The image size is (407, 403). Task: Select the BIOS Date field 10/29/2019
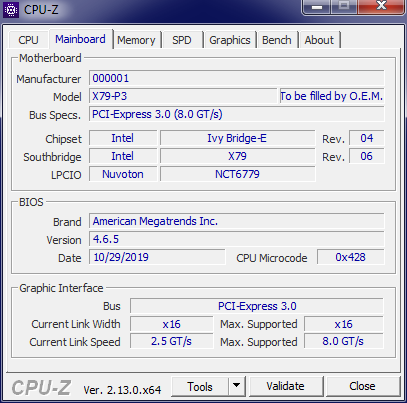(x=157, y=257)
